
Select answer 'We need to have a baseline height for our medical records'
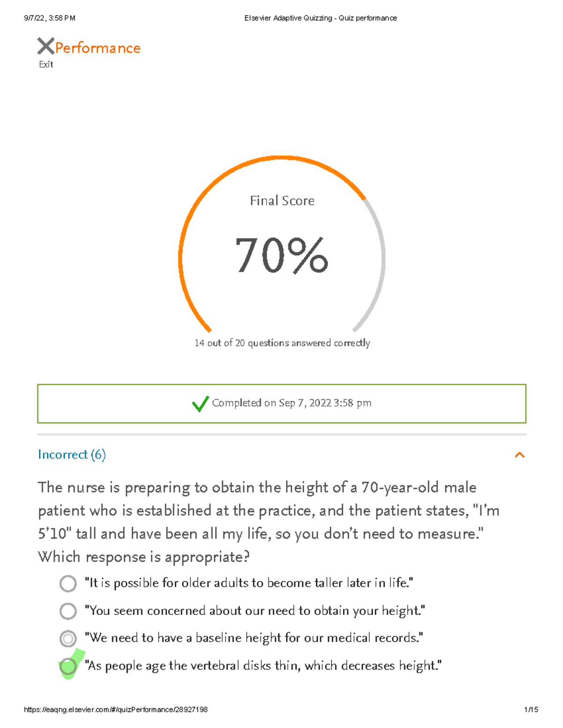68,638
